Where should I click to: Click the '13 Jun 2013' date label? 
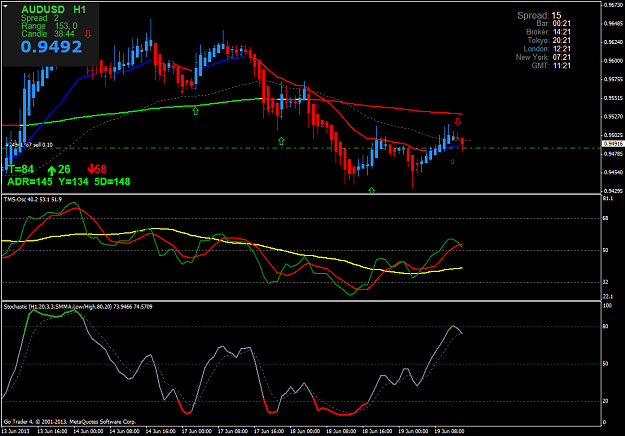click(x=16, y=432)
